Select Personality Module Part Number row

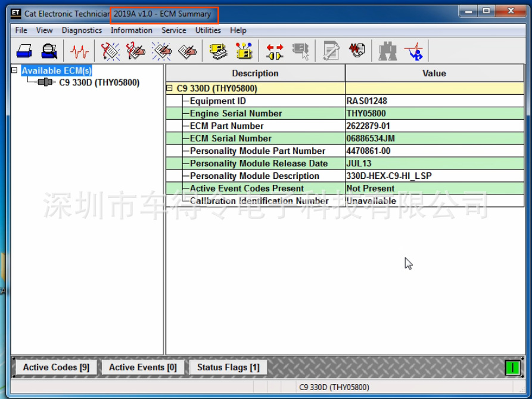[345, 151]
